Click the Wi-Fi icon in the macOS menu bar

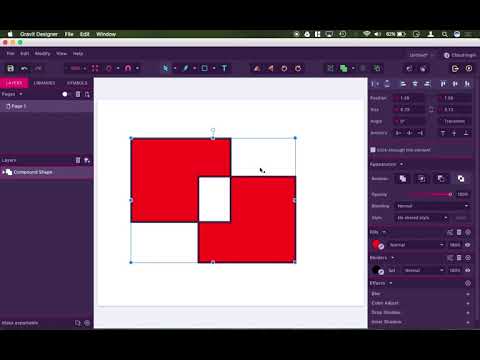click(367, 34)
